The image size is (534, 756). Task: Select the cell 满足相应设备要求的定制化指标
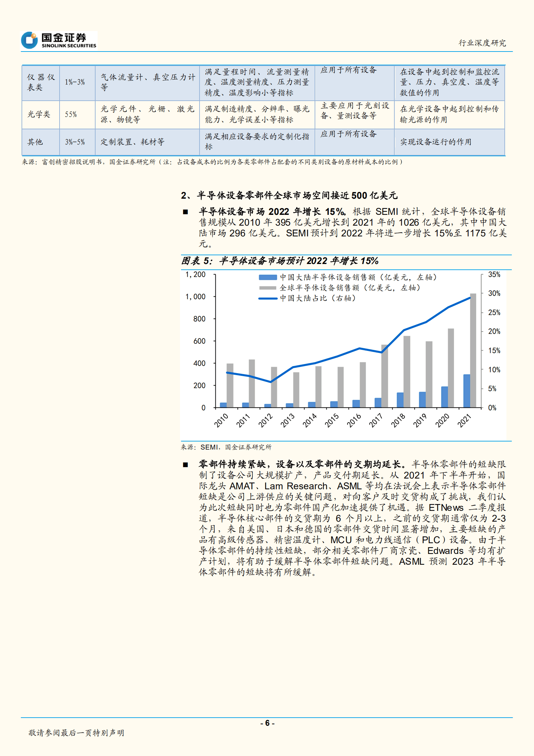pyautogui.click(x=257, y=142)
